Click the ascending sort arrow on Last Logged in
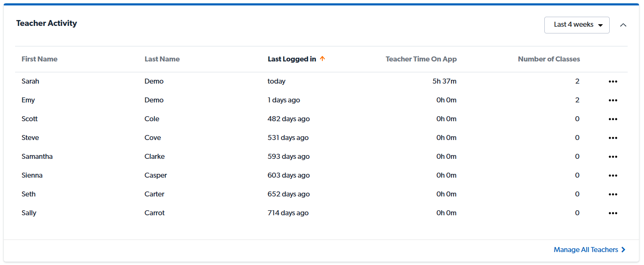This screenshot has width=644, height=265. click(322, 59)
